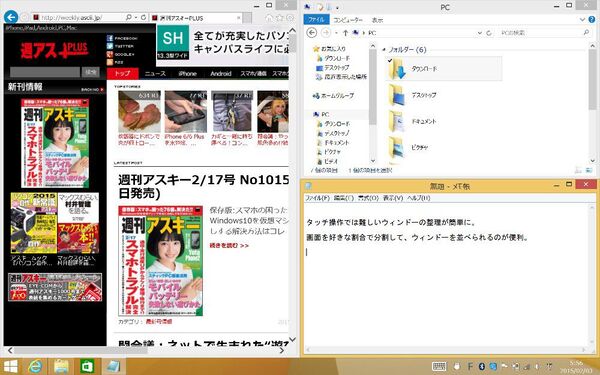Open the ファイル(F) menu in Notepad
Image resolution: width=600 pixels, height=375 pixels.
[317, 198]
